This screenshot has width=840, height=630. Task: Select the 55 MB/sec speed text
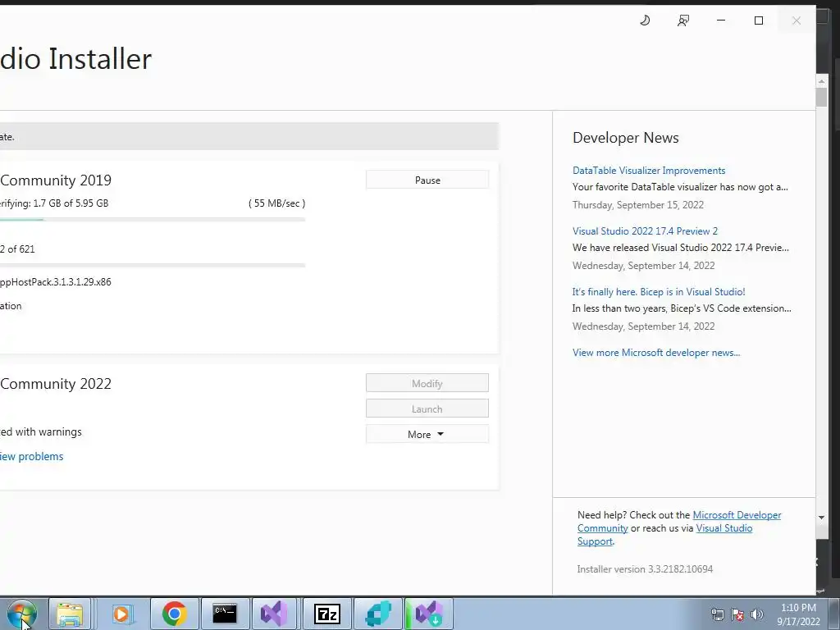(276, 203)
